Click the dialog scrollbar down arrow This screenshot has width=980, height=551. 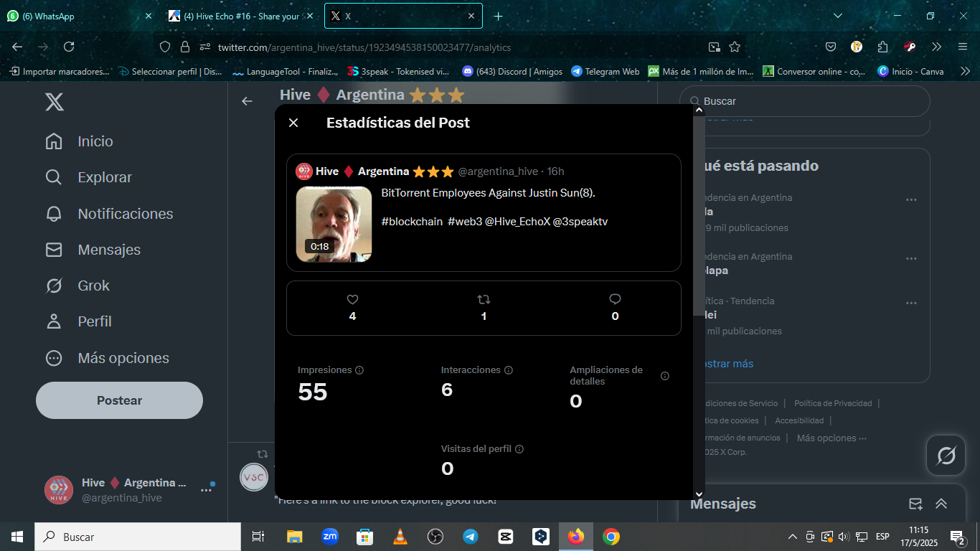[x=699, y=494]
